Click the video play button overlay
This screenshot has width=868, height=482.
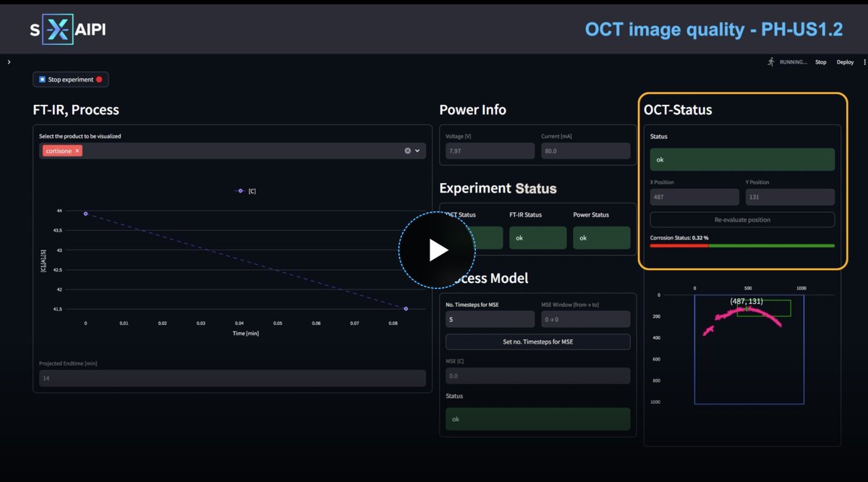coord(437,250)
